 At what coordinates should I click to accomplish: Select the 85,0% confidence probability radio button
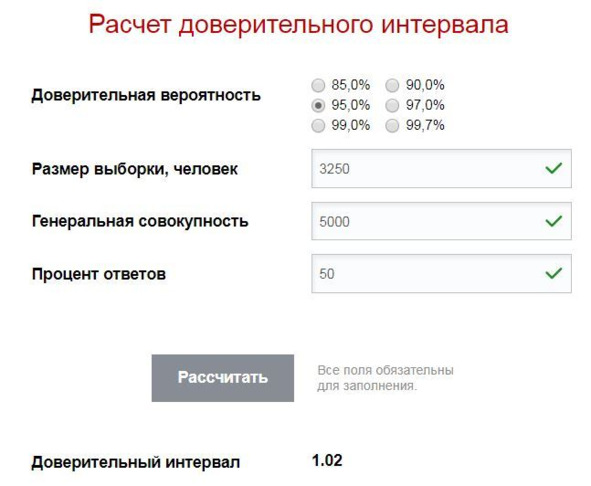pos(318,86)
